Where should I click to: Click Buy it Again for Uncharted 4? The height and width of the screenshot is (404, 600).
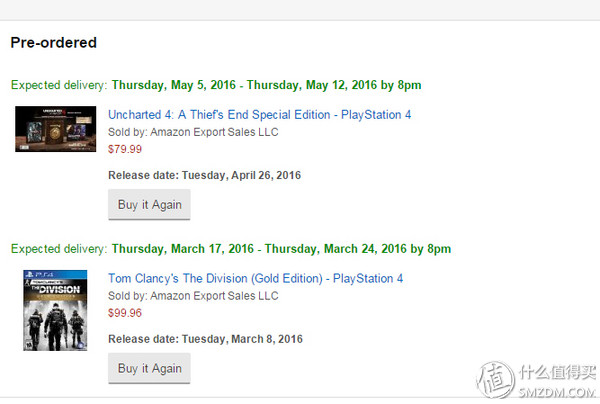pyautogui.click(x=149, y=205)
